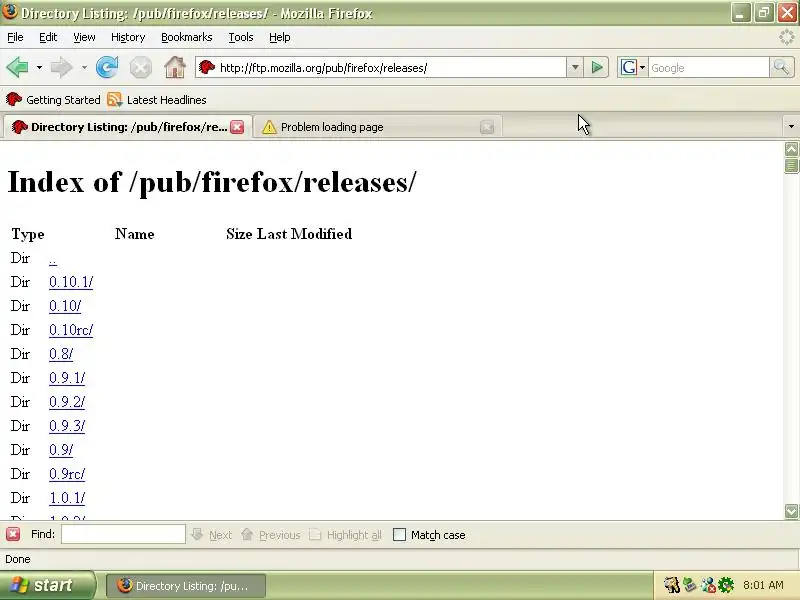Switch to the Problem loading page tab

click(x=378, y=127)
